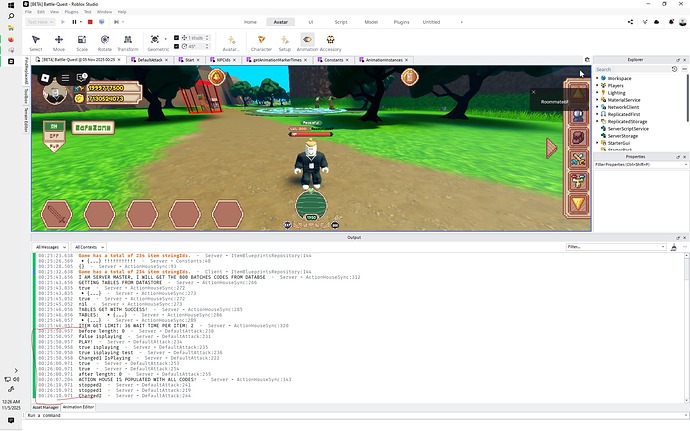Activate the Scale tool
The height and width of the screenshot is (431, 690).
click(x=82, y=43)
